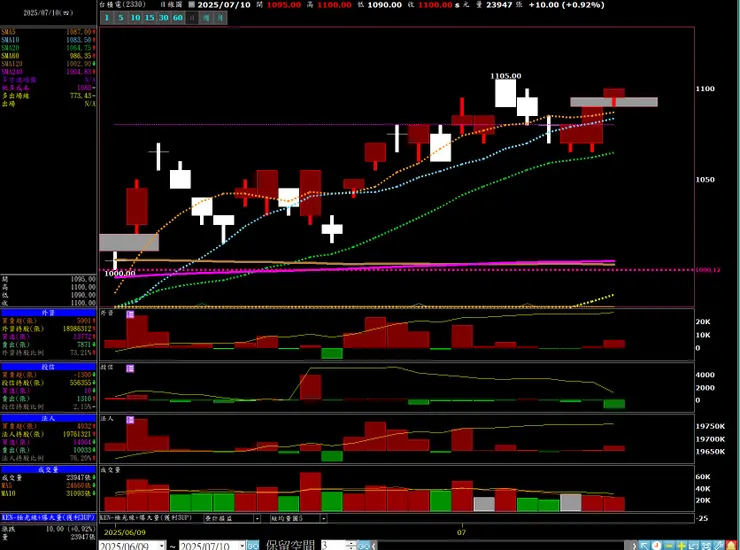The image size is (740, 550).
Task: Click the last red candlestick near 1100
Action: 614,96
